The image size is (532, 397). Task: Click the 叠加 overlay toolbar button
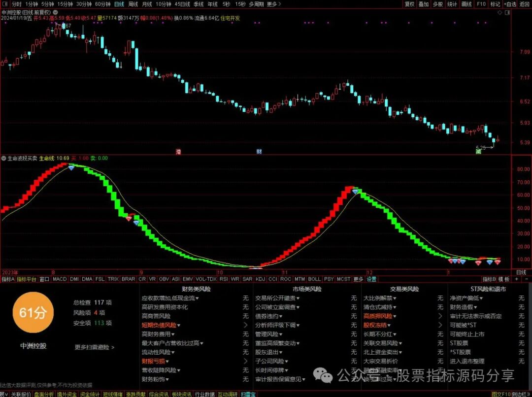(x=424, y=4)
